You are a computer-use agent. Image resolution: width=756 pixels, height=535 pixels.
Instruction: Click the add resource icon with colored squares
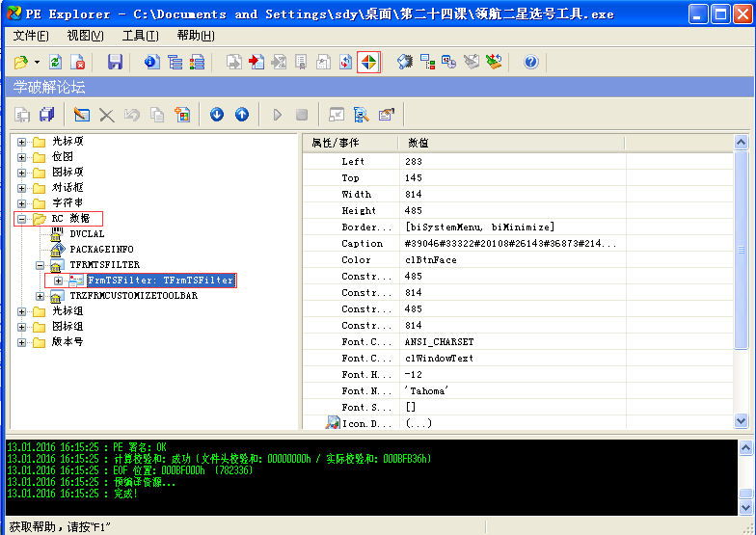click(x=182, y=115)
